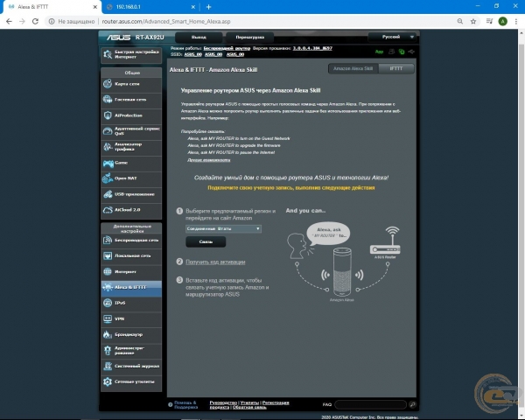Expand the Amazon region dropdown (Соединенные Штаты)

(223, 228)
